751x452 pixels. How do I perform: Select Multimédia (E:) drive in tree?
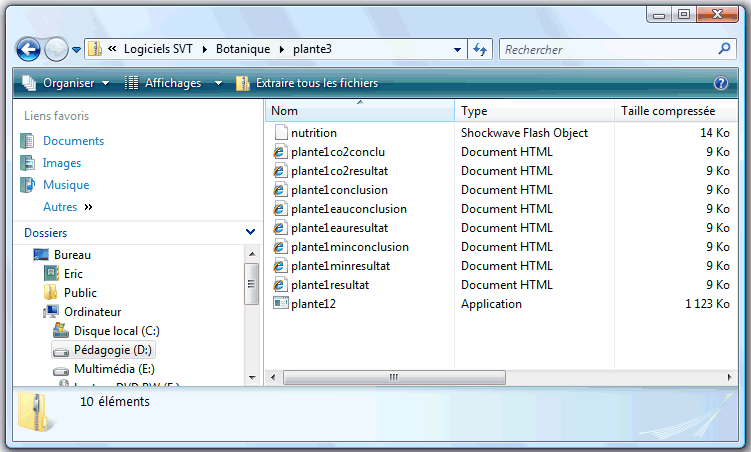(114, 369)
